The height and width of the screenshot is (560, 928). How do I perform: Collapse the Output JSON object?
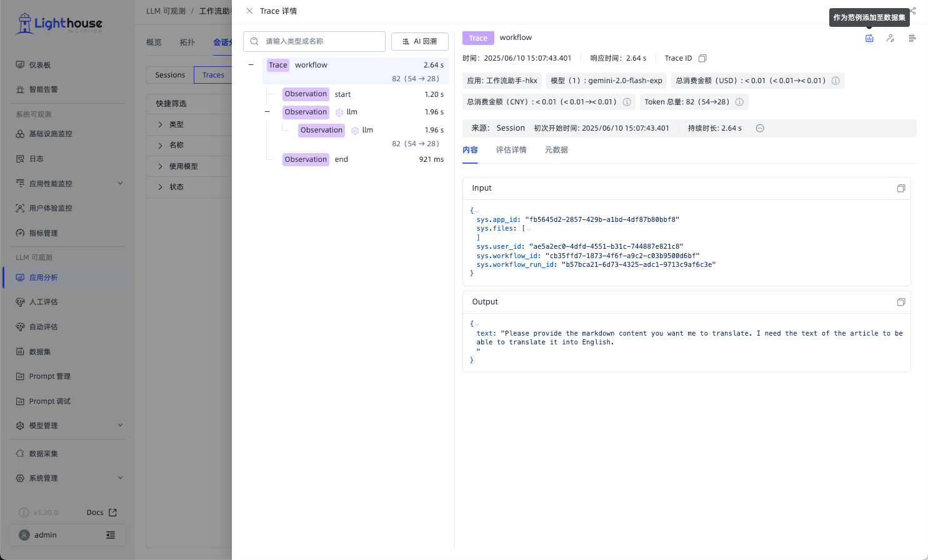pos(477,324)
